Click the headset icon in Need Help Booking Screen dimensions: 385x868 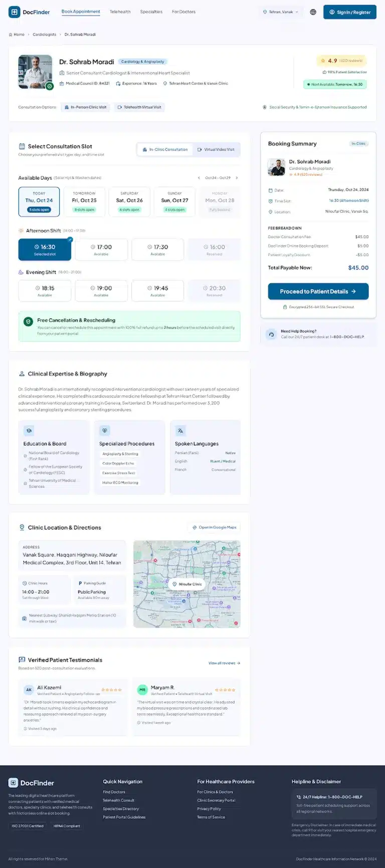[271, 334]
